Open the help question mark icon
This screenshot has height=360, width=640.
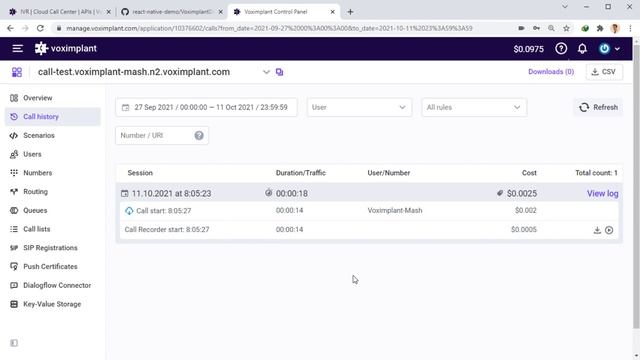tap(561, 49)
